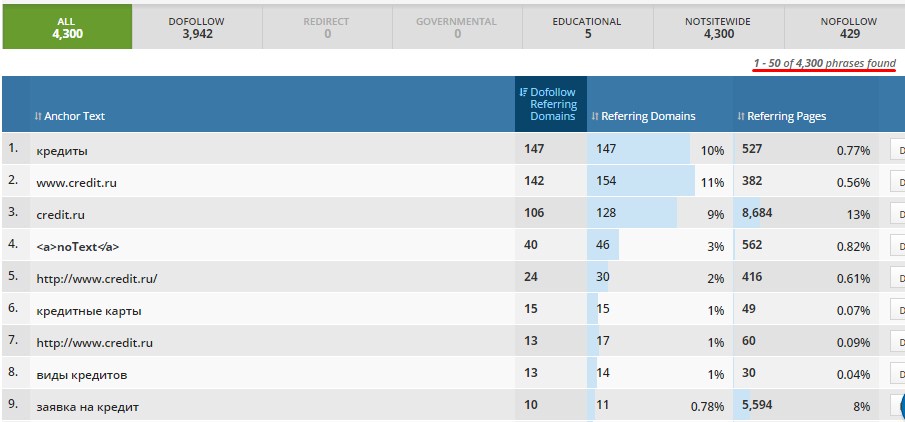Image resolution: width=905 pixels, height=422 pixels.
Task: Click the заявка на кредит anchor text
Action: [88, 407]
